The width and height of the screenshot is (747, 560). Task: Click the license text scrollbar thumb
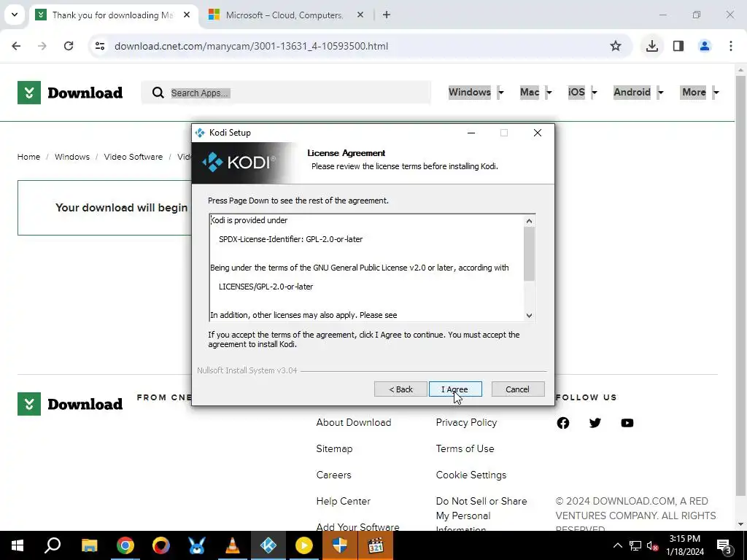(x=529, y=254)
